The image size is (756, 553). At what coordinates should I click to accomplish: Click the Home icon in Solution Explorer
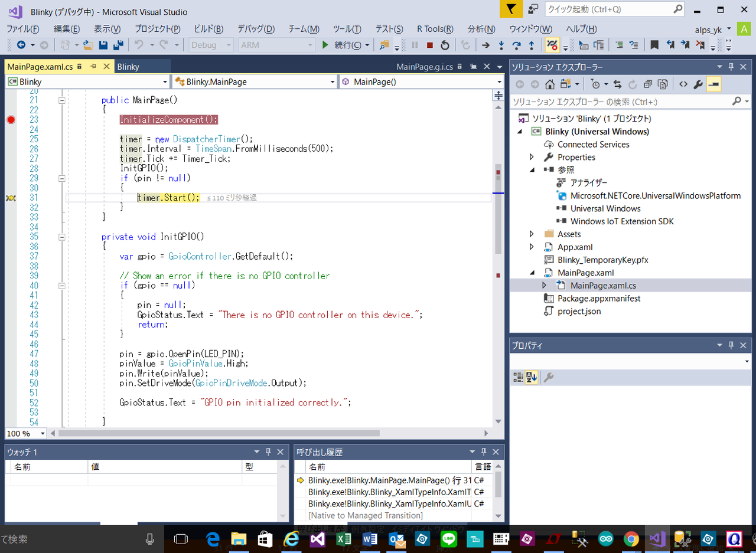click(x=549, y=84)
